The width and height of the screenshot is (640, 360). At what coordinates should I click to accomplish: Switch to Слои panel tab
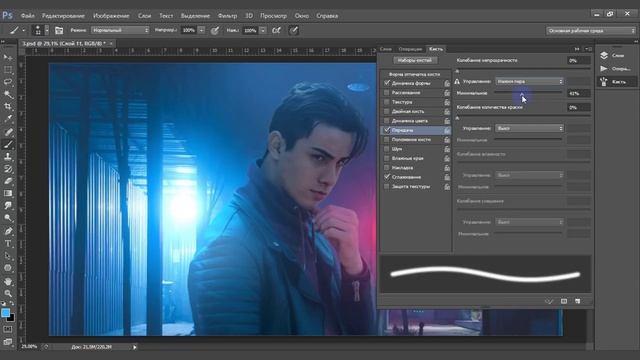(x=385, y=49)
